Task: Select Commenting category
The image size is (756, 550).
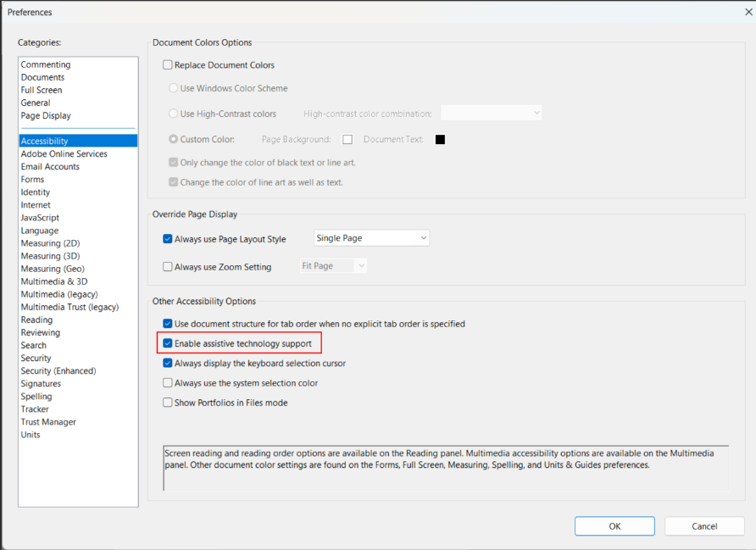Action: click(x=78, y=64)
